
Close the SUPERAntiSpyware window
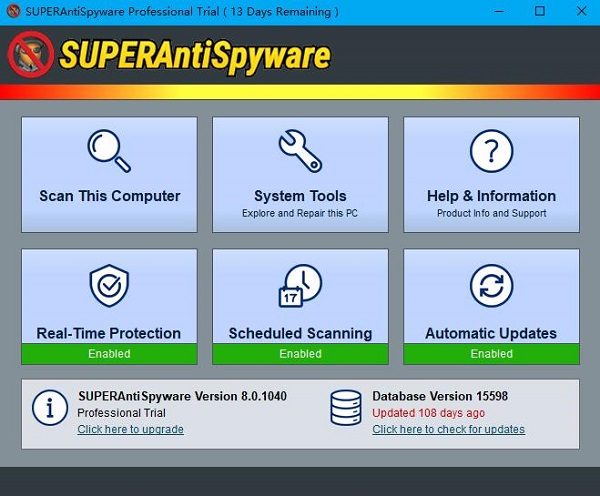(x=581, y=11)
